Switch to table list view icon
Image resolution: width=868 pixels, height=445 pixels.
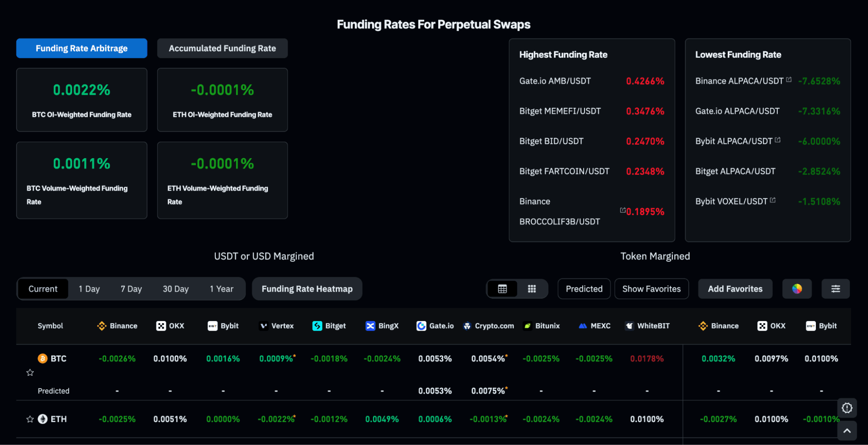click(x=502, y=289)
